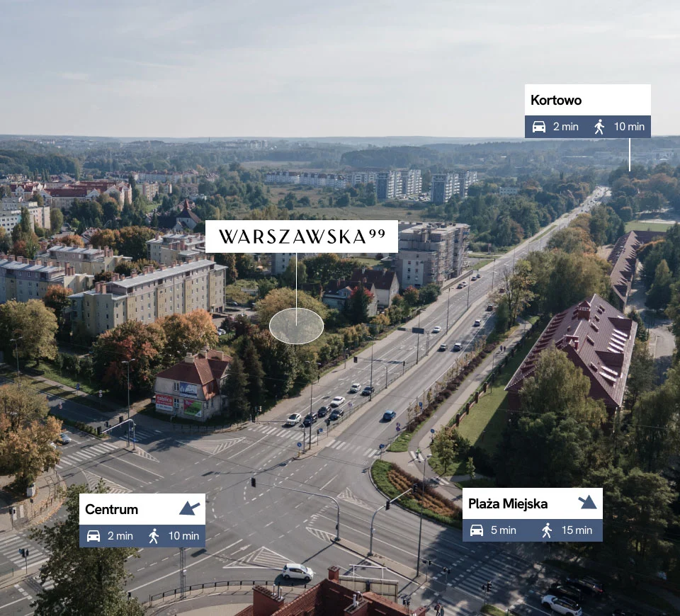680x616 pixels.
Task: Click the arrow icon beside Centrum
Action: pos(189,508)
